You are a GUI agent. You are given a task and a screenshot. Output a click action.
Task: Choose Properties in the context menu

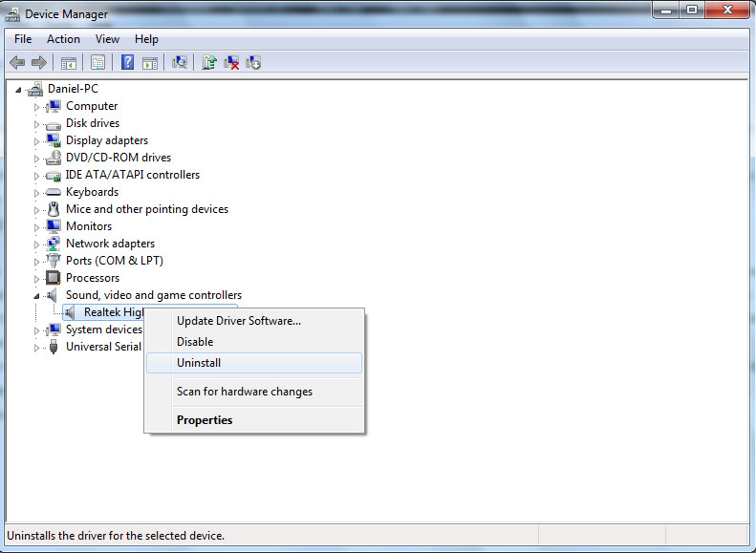click(254, 420)
